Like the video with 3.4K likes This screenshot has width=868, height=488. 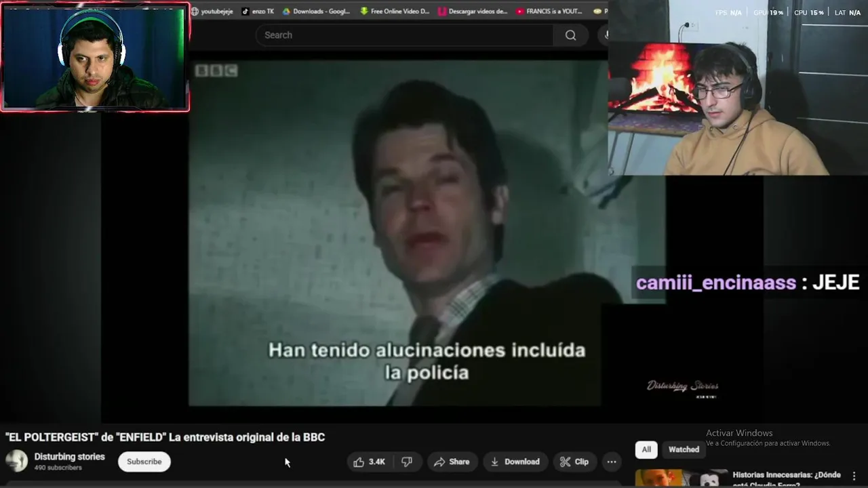click(x=369, y=462)
